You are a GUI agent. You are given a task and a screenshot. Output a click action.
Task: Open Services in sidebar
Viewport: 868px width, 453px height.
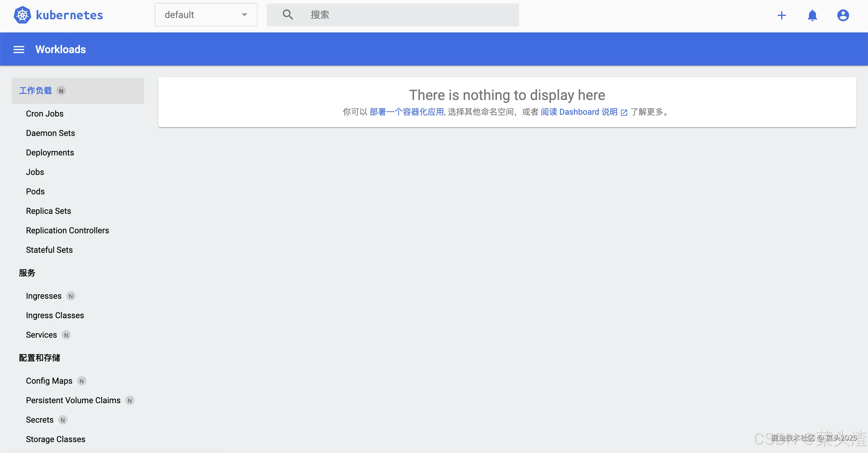[41, 335]
